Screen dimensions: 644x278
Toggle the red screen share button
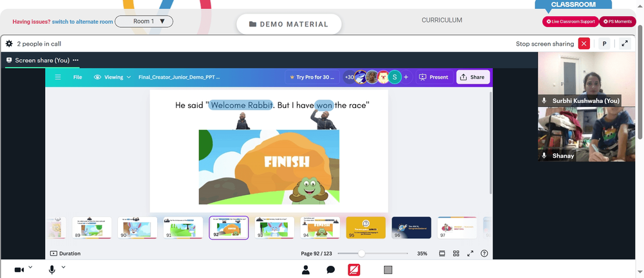tap(354, 270)
